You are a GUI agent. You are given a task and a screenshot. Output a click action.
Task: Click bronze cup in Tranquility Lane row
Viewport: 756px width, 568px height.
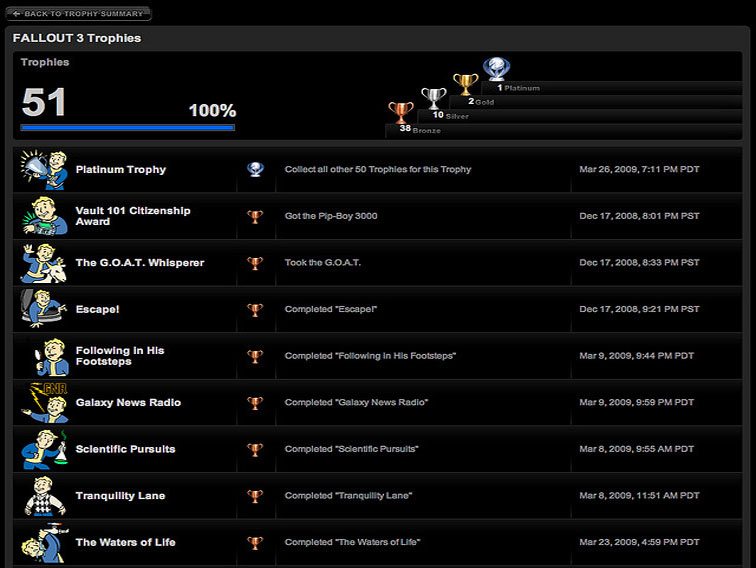[x=255, y=496]
